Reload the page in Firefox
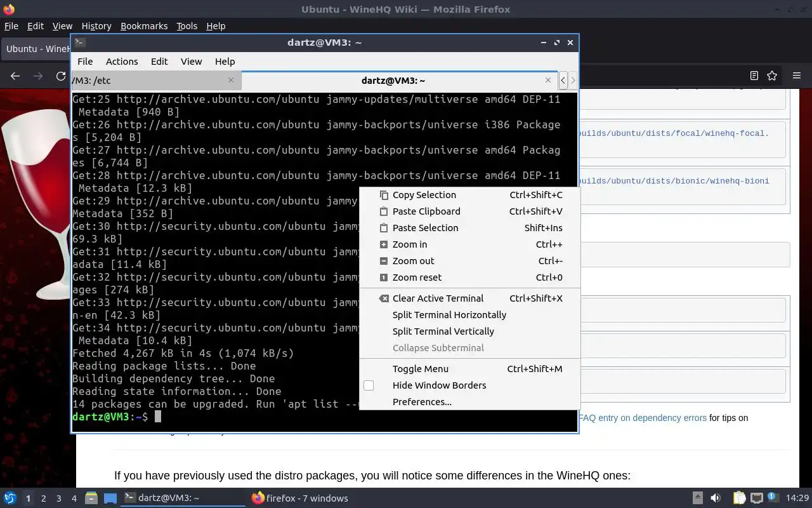Image resolution: width=812 pixels, height=508 pixels. tap(61, 76)
